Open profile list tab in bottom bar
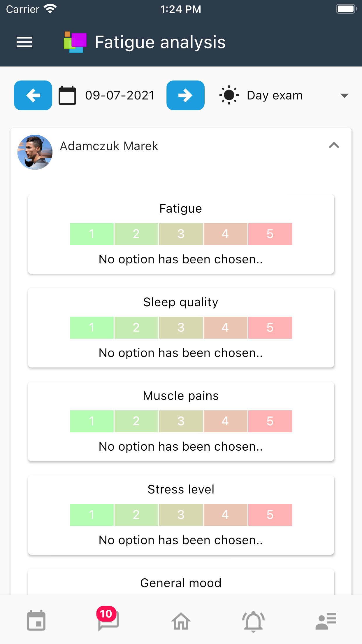Screen dimensions: 362x644 [x=326, y=621]
